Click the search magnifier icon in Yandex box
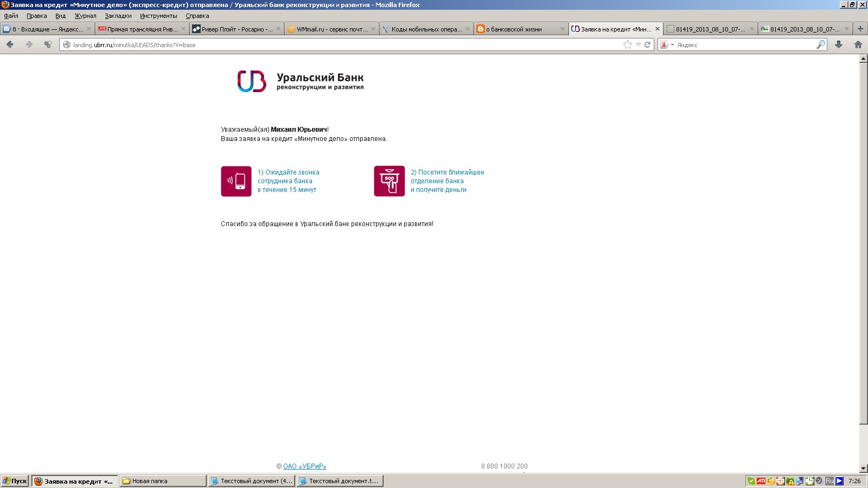The image size is (868, 488). click(x=821, y=44)
